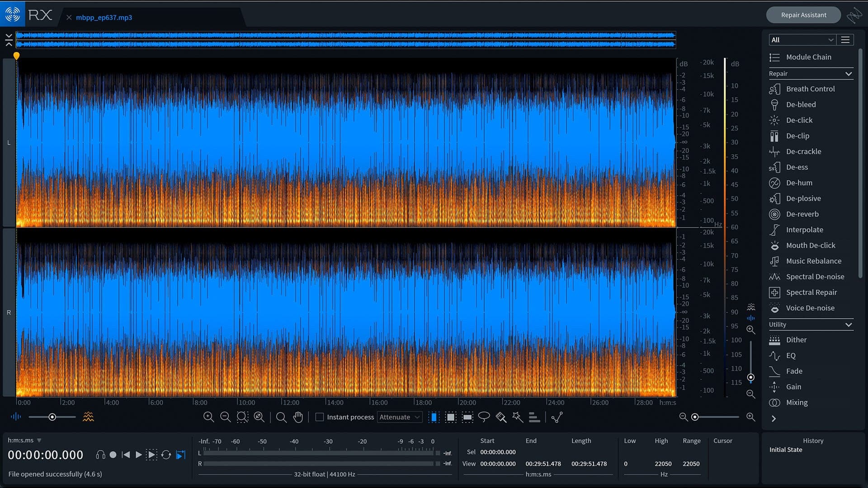This screenshot has height=488, width=868.
Task: Open the Mouth De-click module
Action: [810, 245]
